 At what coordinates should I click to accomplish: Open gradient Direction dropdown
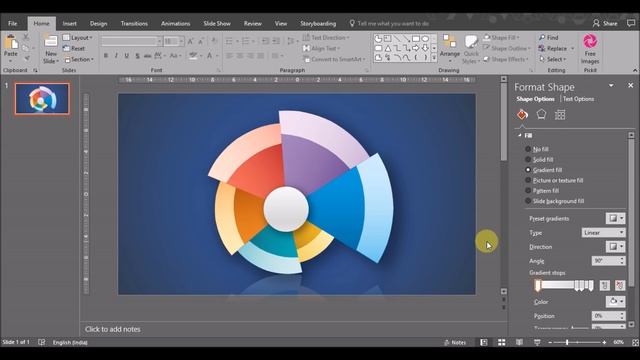(615, 247)
